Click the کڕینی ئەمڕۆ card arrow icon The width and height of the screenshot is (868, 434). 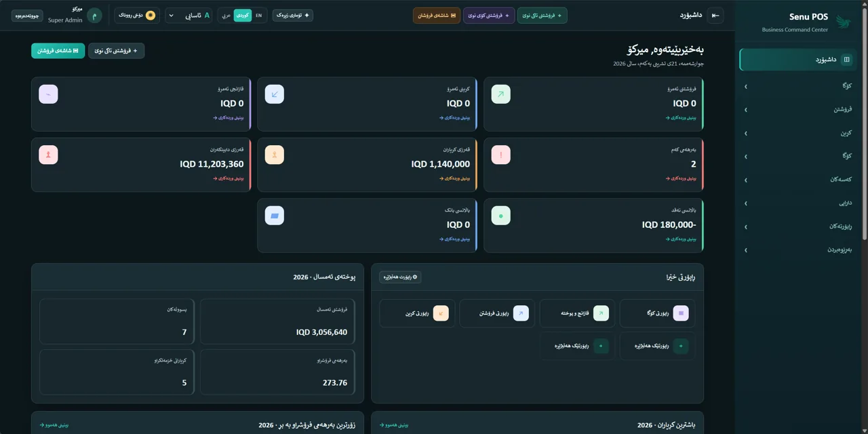(x=274, y=94)
